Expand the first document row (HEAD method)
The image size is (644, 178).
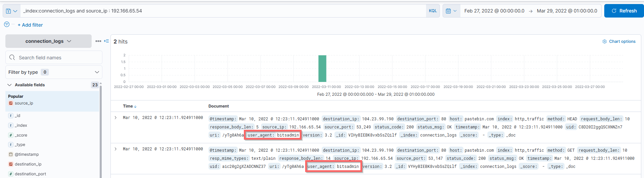point(116,118)
